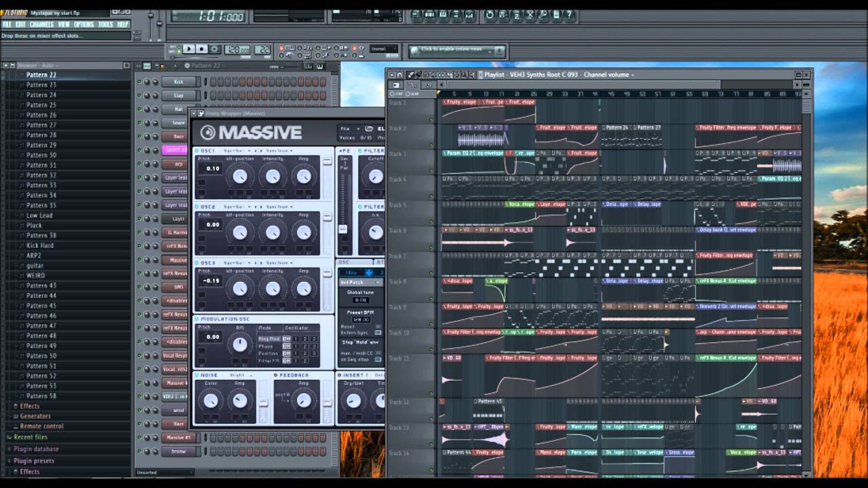The image size is (868, 488).
Task: Close the Browser panel
Action: pyautogui.click(x=126, y=66)
